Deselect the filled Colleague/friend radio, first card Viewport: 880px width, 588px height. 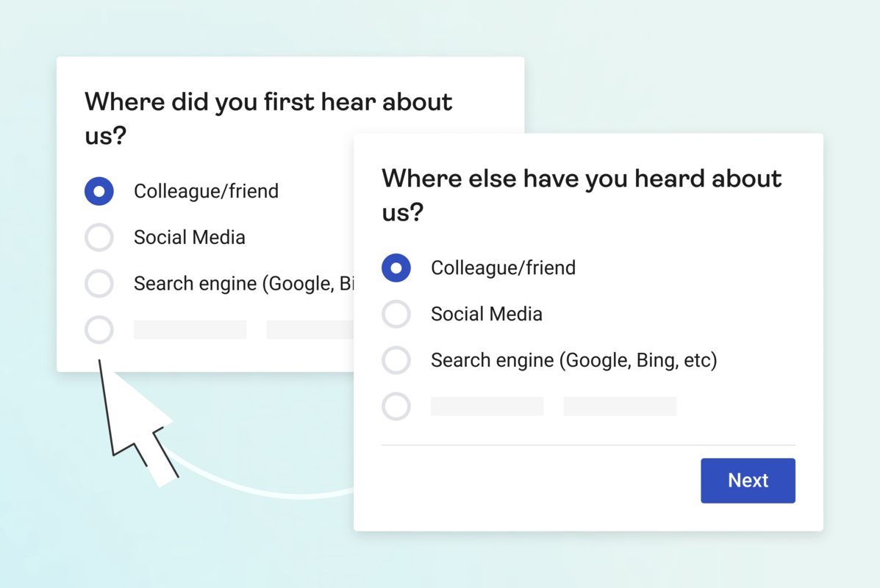99,191
